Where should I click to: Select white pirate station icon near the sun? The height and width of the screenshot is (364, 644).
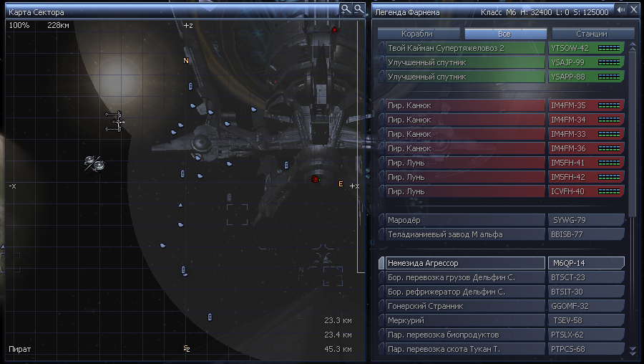tap(114, 121)
